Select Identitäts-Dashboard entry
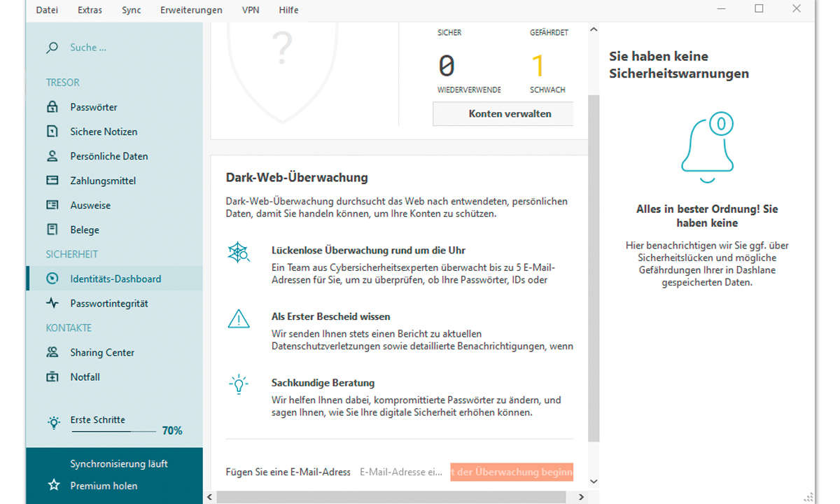The height and width of the screenshot is (504, 840). 114,279
